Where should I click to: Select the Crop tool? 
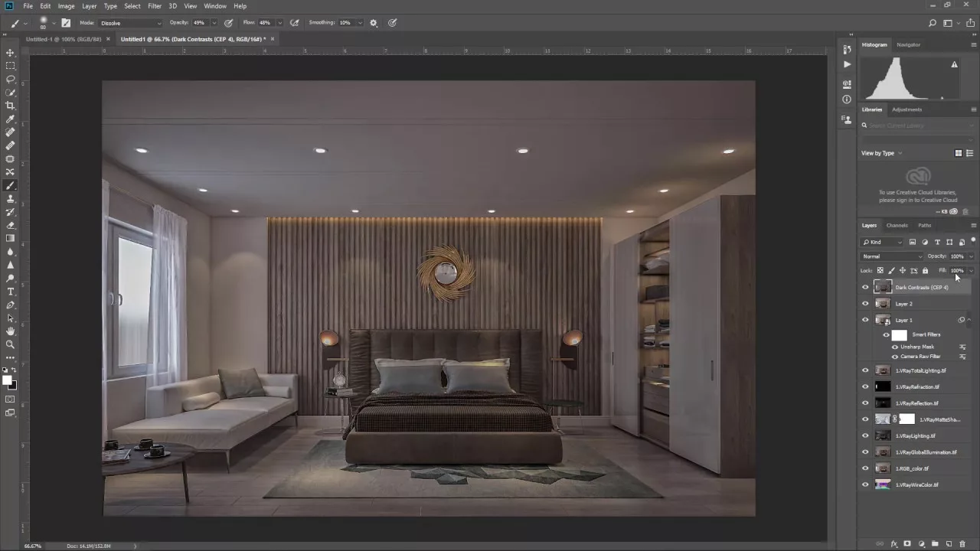10,106
